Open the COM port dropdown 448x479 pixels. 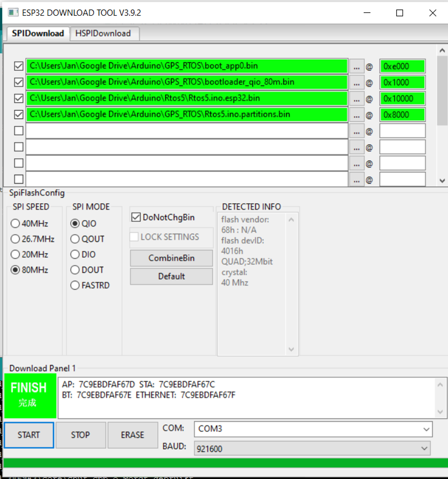426,429
